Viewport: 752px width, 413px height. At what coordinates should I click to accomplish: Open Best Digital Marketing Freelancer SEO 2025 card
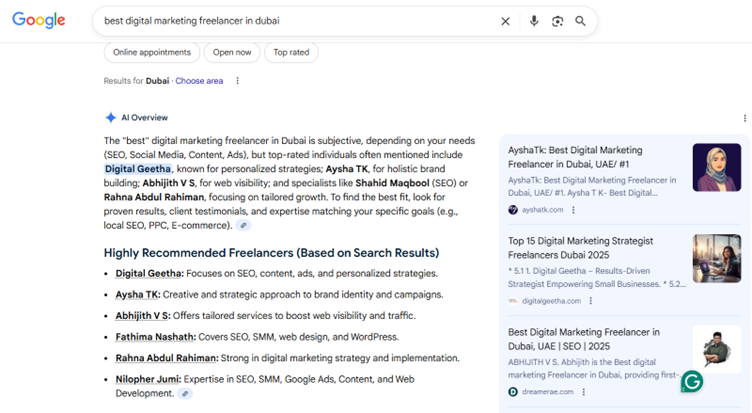coord(584,339)
